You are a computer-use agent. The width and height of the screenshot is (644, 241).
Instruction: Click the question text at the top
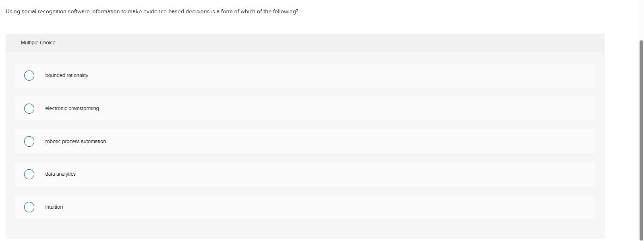pos(151,11)
